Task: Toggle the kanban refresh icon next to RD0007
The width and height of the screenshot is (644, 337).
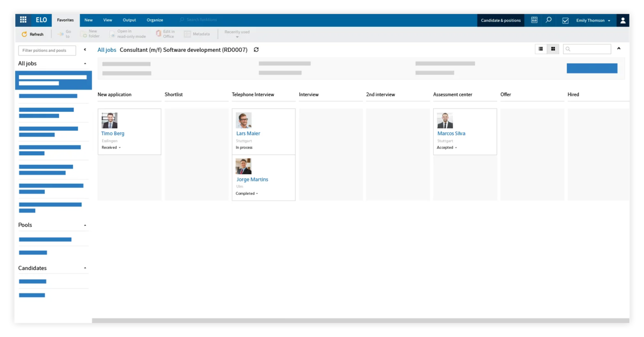Action: 256,49
